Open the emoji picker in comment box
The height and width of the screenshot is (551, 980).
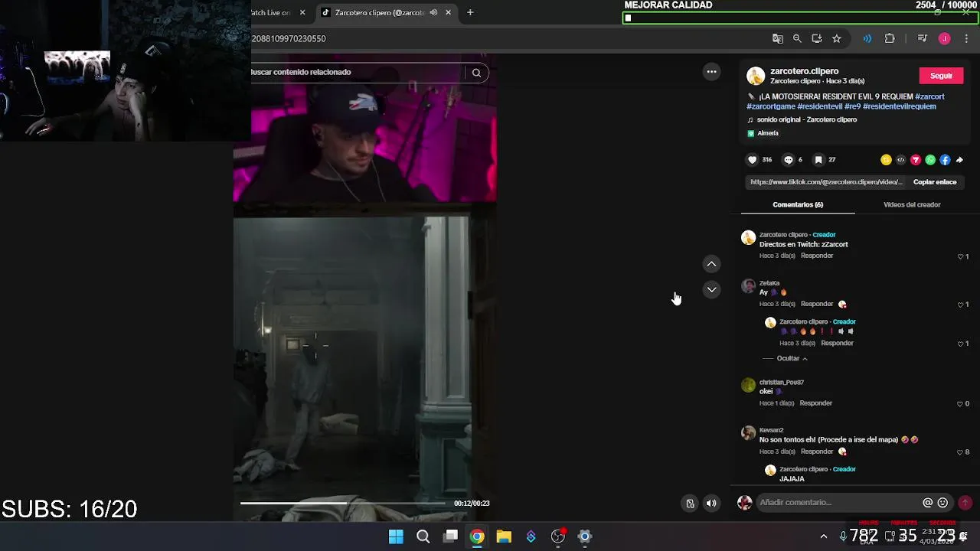[942, 503]
